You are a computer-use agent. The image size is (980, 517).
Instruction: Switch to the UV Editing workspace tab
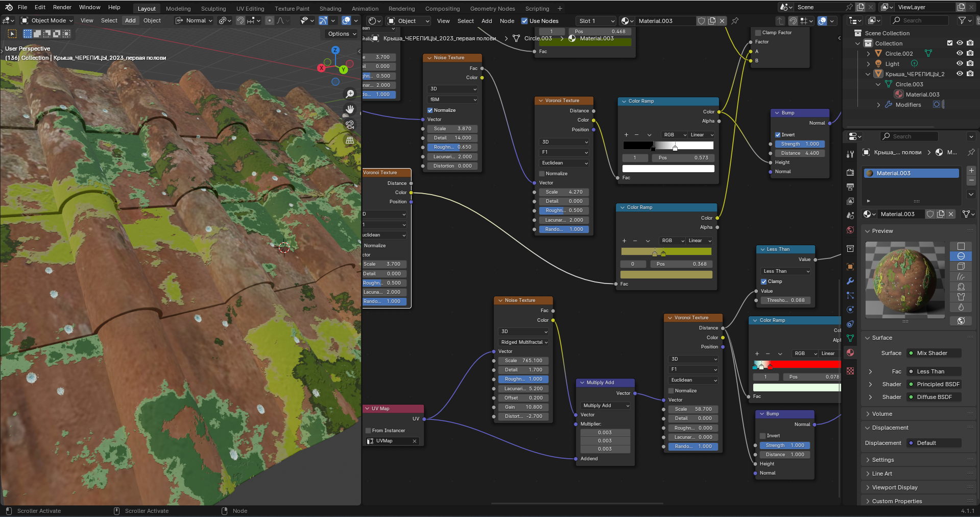point(250,9)
